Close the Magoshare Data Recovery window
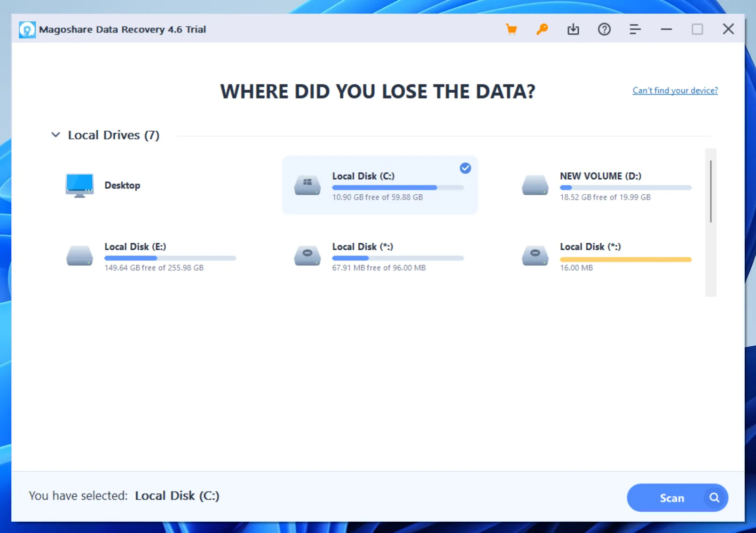This screenshot has height=533, width=756. click(728, 29)
